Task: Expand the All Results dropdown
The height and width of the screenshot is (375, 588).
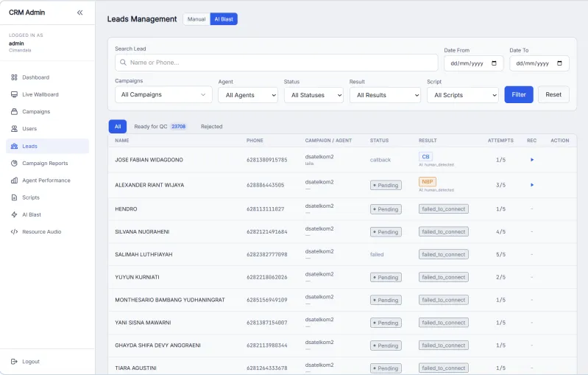Action: [x=385, y=95]
